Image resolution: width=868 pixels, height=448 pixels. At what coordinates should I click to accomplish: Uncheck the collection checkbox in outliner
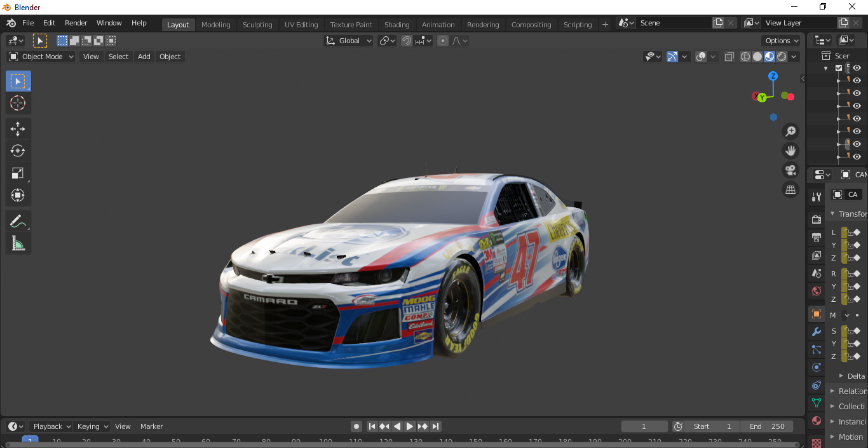839,68
